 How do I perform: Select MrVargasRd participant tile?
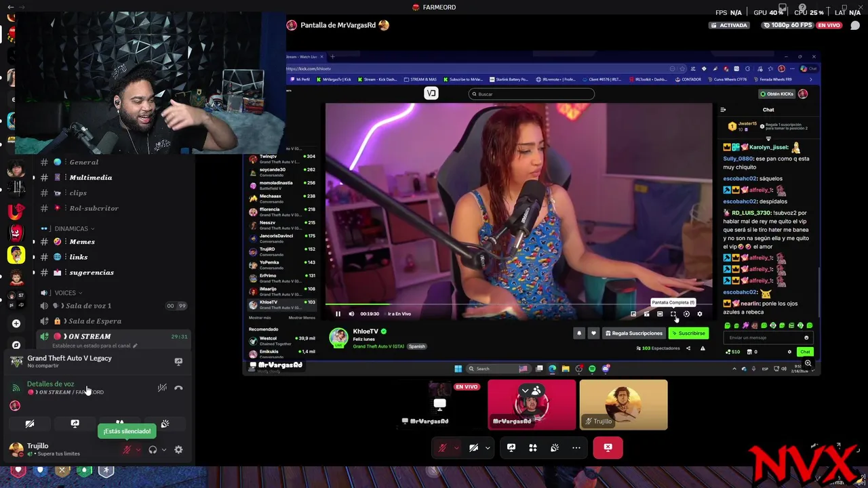[x=532, y=405]
